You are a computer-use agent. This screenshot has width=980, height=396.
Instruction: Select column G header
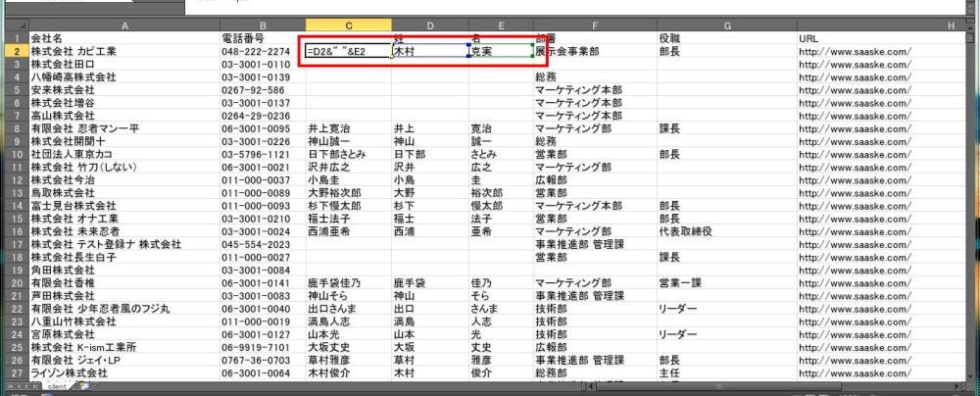(725, 24)
